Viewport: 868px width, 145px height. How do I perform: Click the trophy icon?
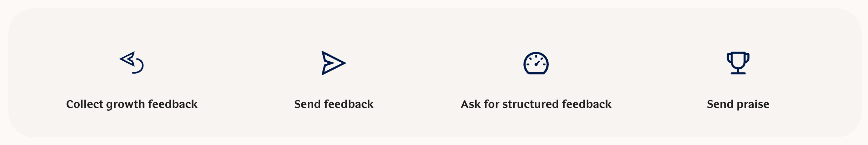coord(738,63)
